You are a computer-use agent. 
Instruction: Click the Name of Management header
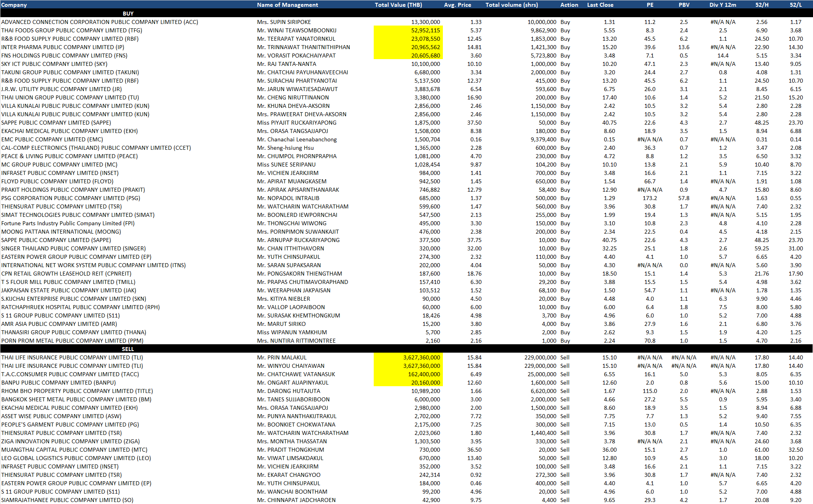287,5
